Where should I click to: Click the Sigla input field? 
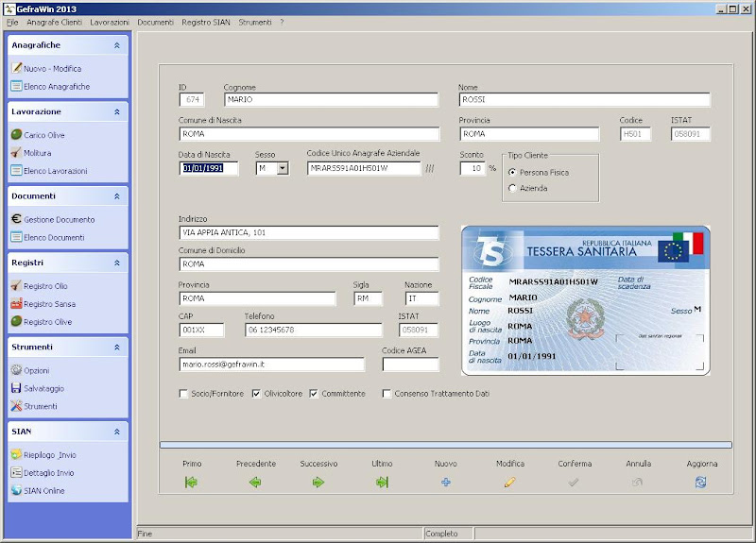click(368, 298)
